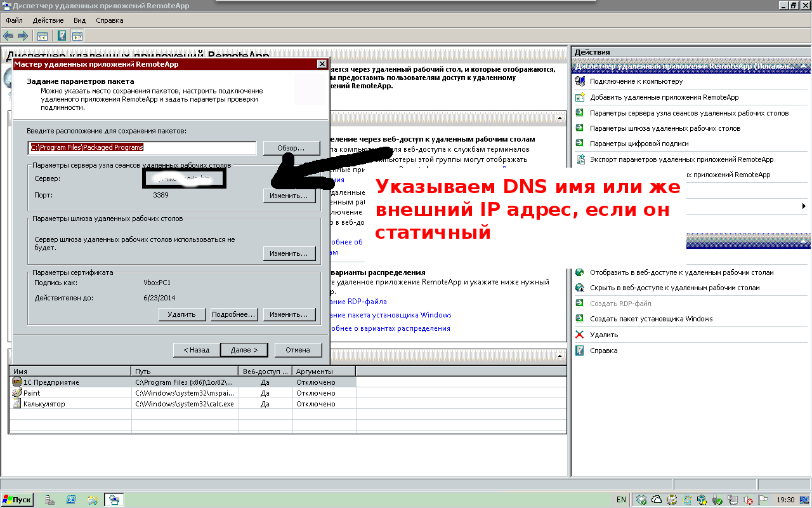The image size is (812, 508).
Task: Open the 'Вид' menu
Action: point(79,20)
